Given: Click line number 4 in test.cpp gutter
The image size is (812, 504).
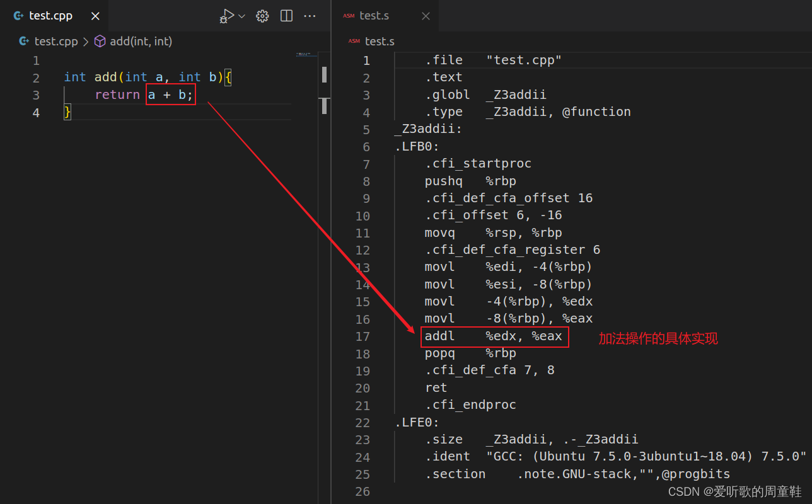Looking at the screenshot, I should point(36,113).
